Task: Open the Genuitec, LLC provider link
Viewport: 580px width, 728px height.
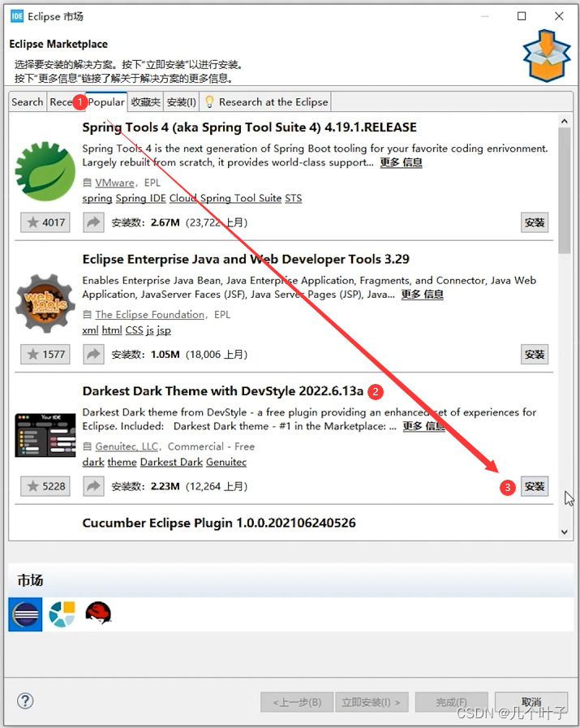Action: point(127,446)
